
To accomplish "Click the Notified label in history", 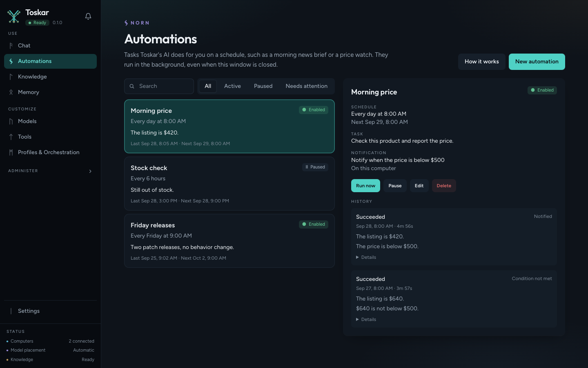I will [543, 216].
